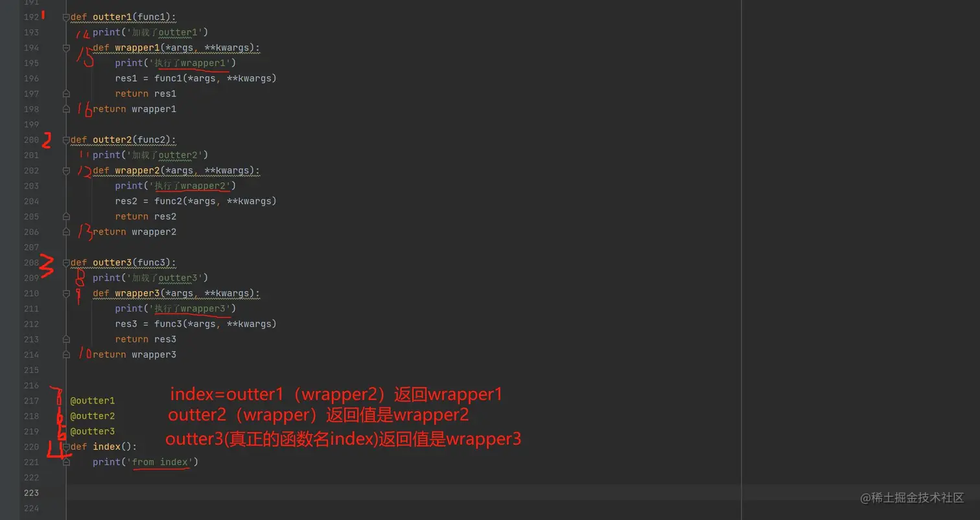Click fold-end marker beside 'return res2'
980x520 pixels.
click(x=66, y=216)
